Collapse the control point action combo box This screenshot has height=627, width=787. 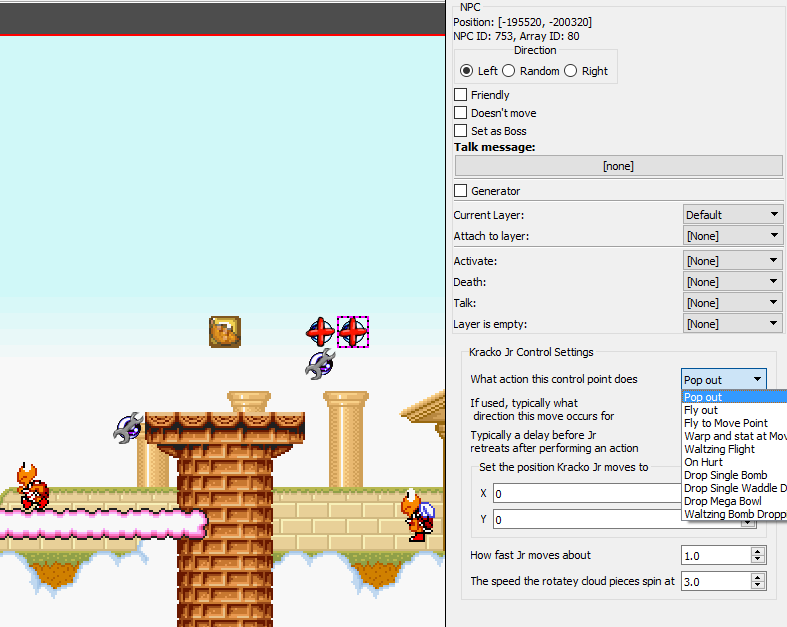coord(724,380)
